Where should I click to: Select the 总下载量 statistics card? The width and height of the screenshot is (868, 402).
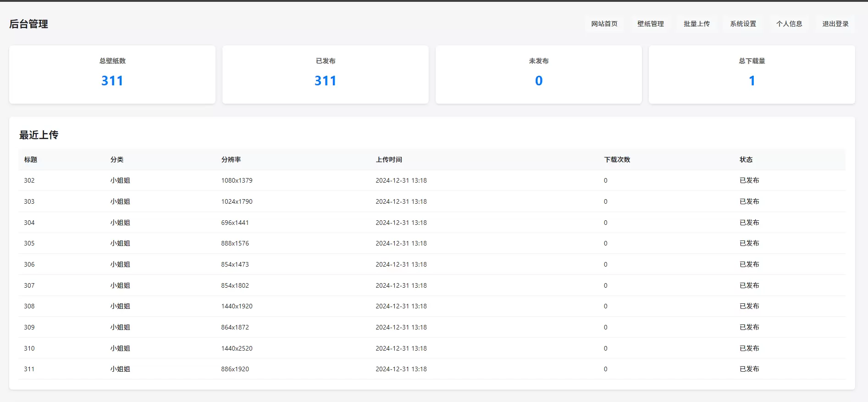752,74
